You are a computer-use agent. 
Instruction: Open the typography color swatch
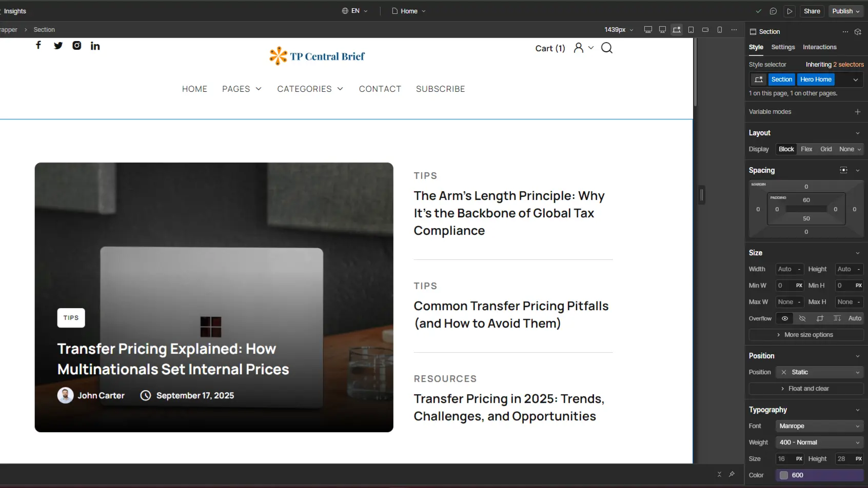tap(783, 475)
